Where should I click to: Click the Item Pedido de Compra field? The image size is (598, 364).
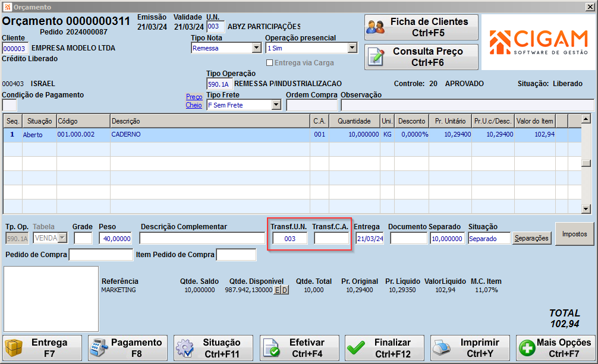click(237, 255)
